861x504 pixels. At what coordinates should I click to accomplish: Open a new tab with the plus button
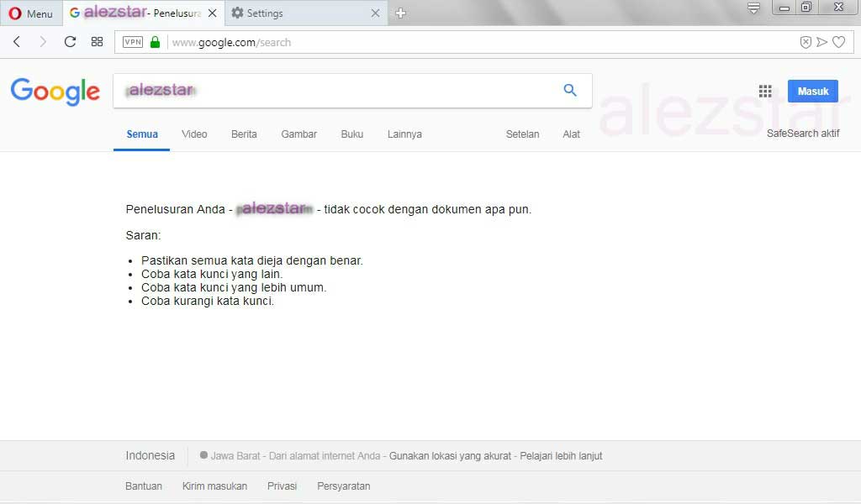[x=401, y=13]
